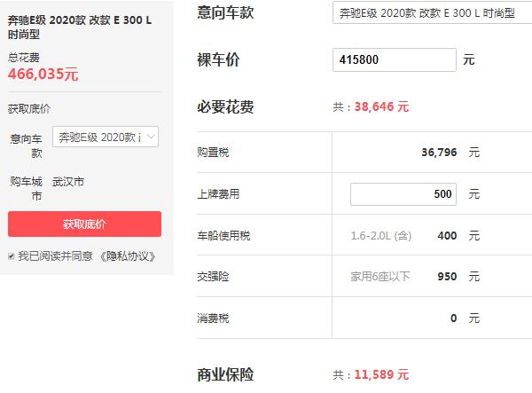532x393 pixels.
Task: Click the 裸车价 input field showing 415800
Action: coord(396,60)
